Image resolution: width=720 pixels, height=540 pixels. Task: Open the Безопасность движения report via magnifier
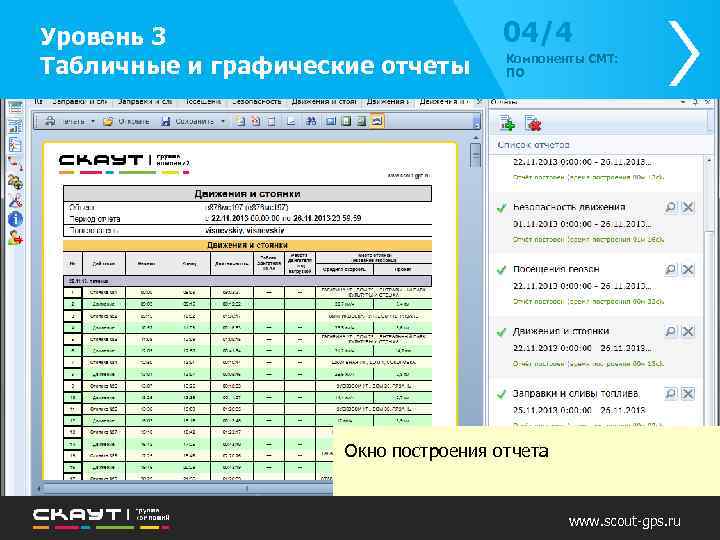(x=671, y=207)
